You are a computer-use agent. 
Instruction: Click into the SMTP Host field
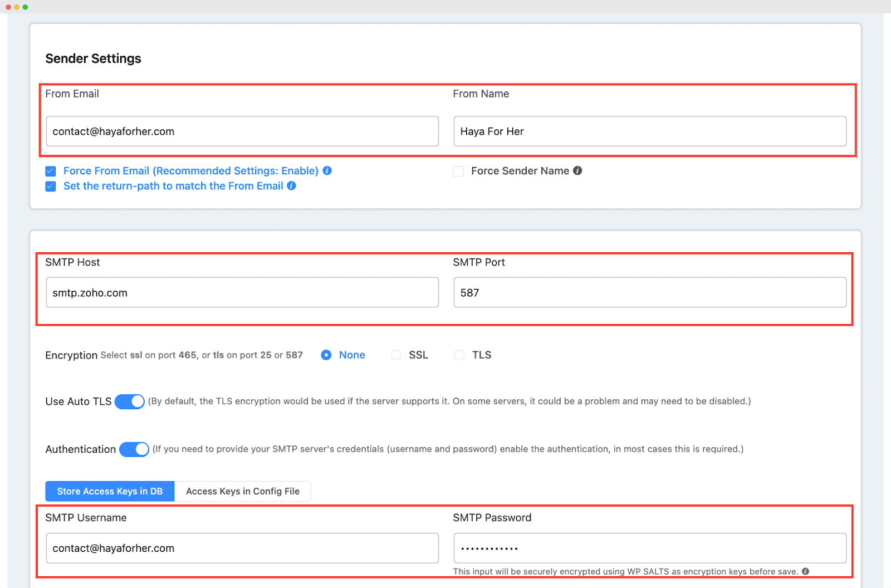point(242,293)
